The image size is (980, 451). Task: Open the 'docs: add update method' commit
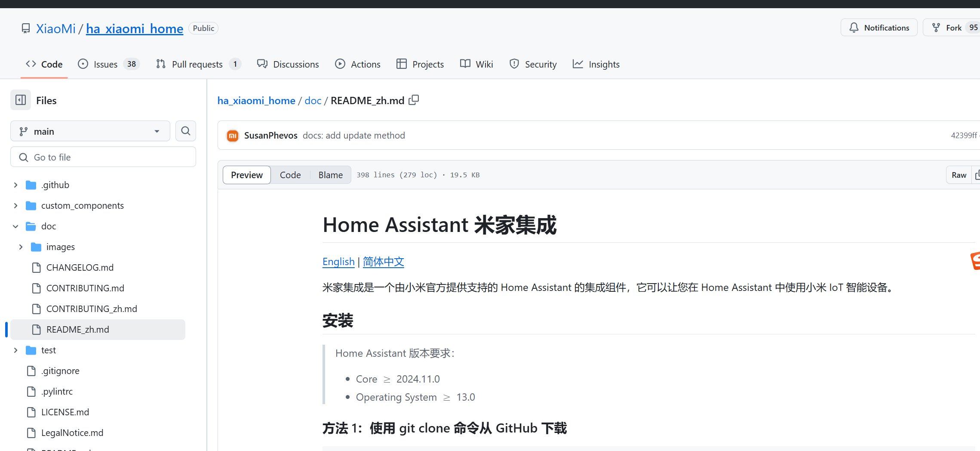click(354, 136)
